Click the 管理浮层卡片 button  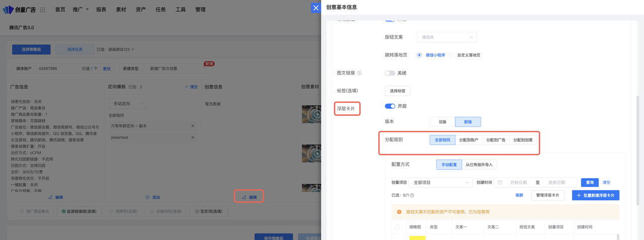(x=548, y=195)
